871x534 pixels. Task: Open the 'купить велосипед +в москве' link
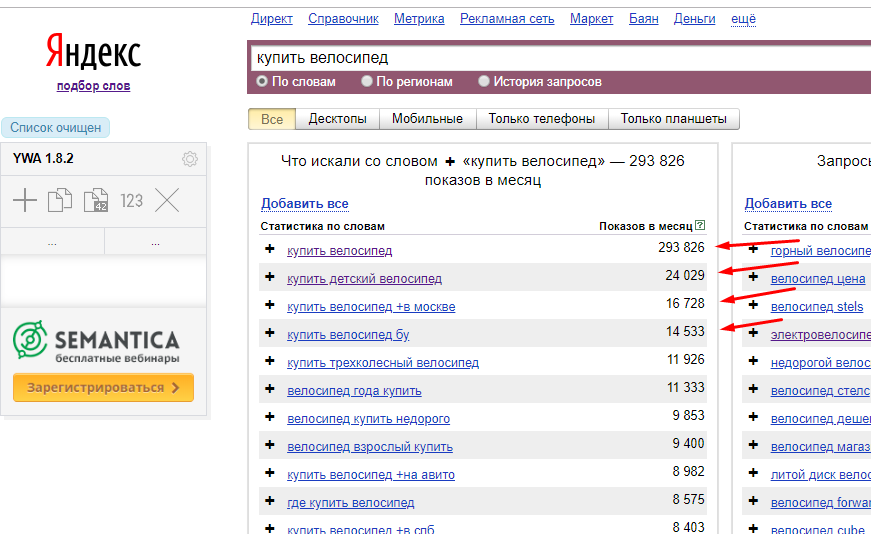click(x=371, y=307)
